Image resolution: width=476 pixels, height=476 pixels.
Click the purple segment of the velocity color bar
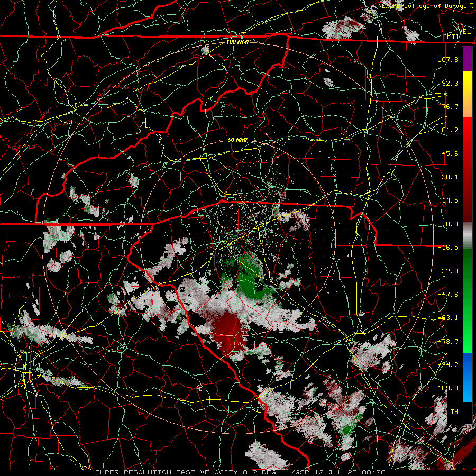[467, 59]
